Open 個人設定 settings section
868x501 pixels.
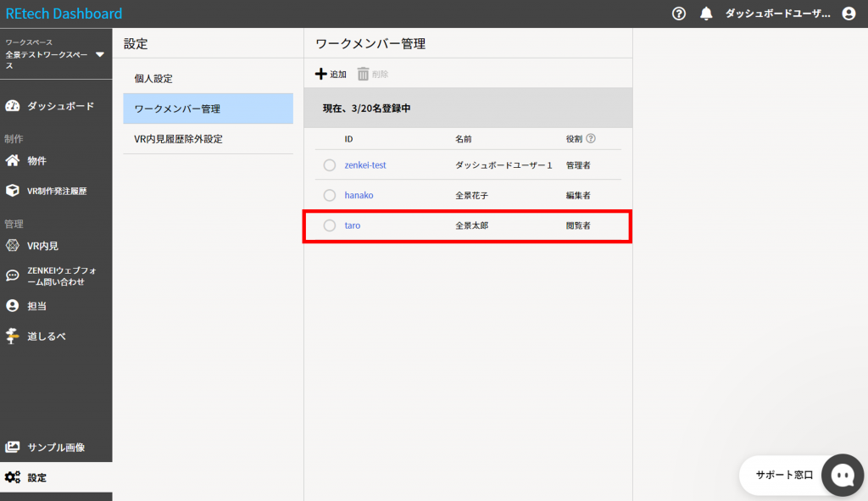[x=209, y=79]
